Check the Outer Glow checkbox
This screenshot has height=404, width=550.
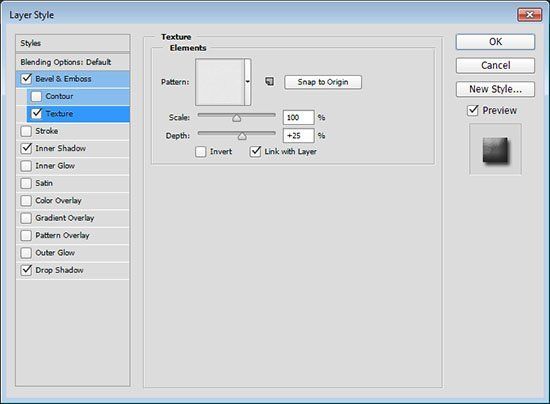(x=26, y=252)
